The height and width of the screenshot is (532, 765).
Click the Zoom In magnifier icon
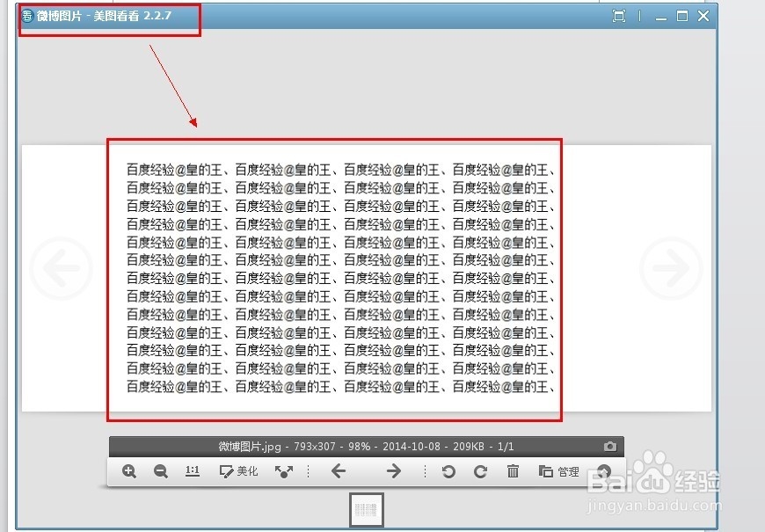point(128,471)
